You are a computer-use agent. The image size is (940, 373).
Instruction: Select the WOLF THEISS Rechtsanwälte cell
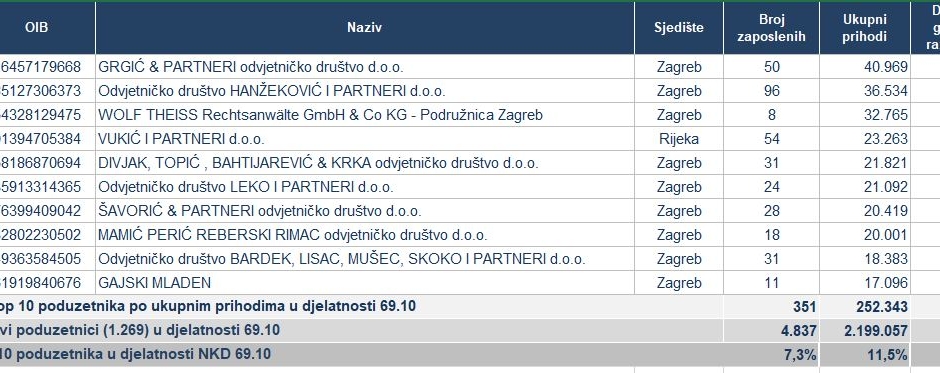point(364,115)
